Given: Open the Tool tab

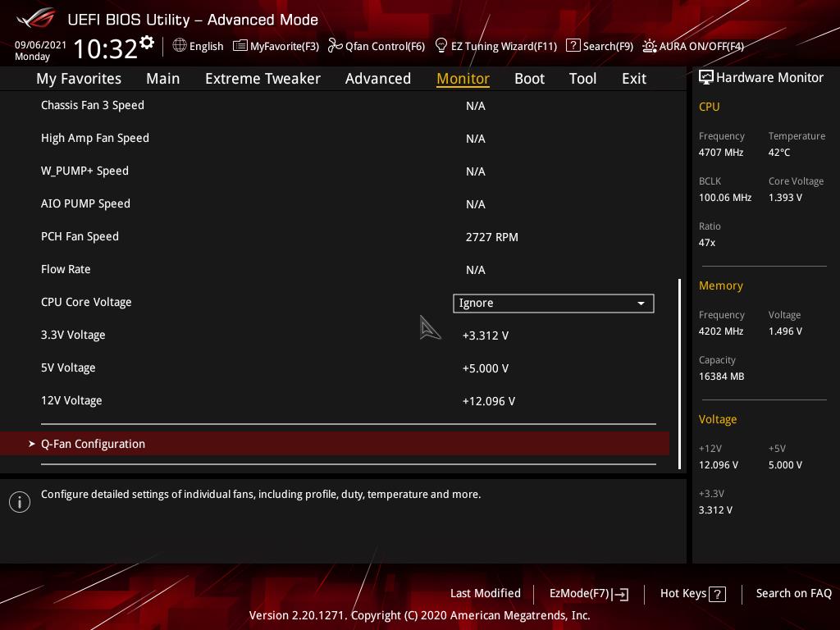Looking at the screenshot, I should click(x=582, y=78).
